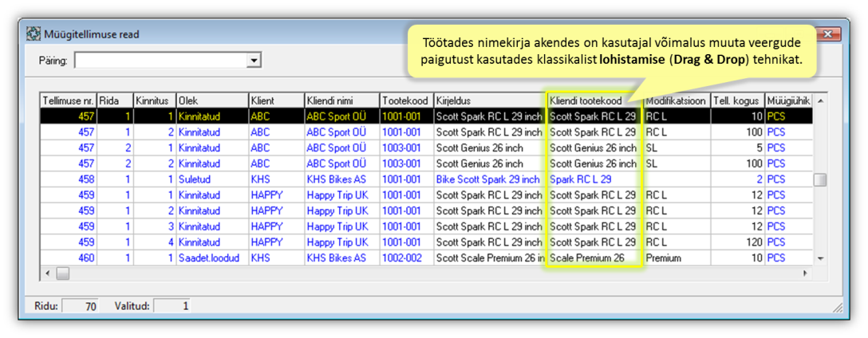868x338 pixels.
Task: Select the Kirjeldus column header
Action: [x=489, y=100]
